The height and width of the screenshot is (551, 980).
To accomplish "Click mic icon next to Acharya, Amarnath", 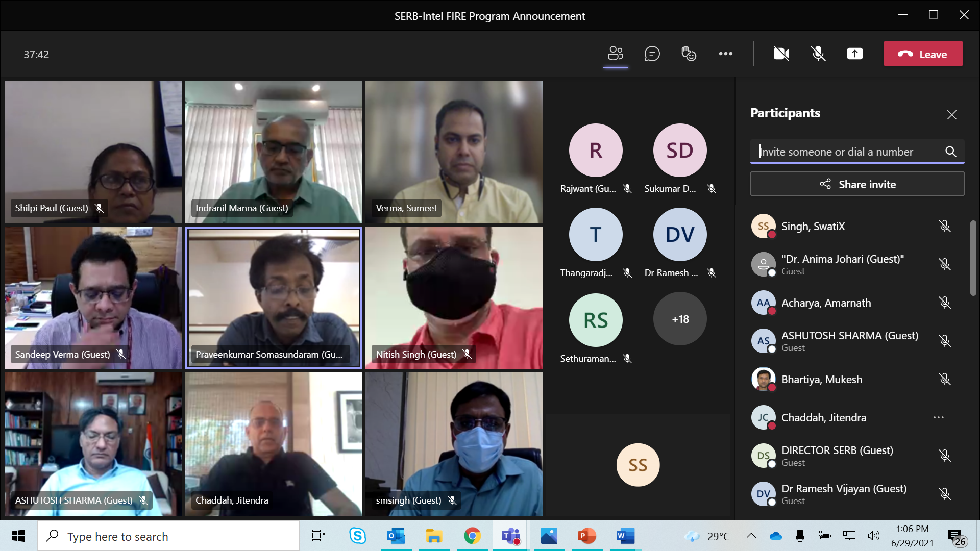I will pyautogui.click(x=944, y=303).
